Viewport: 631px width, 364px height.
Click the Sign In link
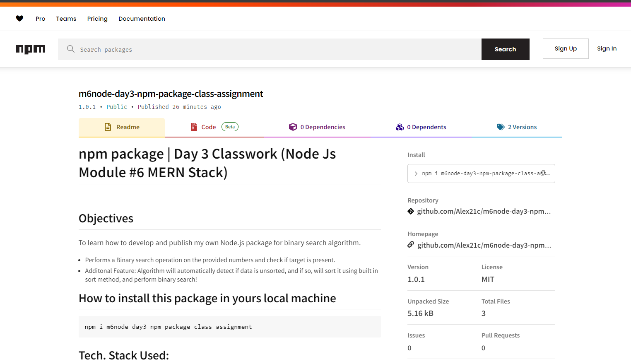[x=607, y=48]
